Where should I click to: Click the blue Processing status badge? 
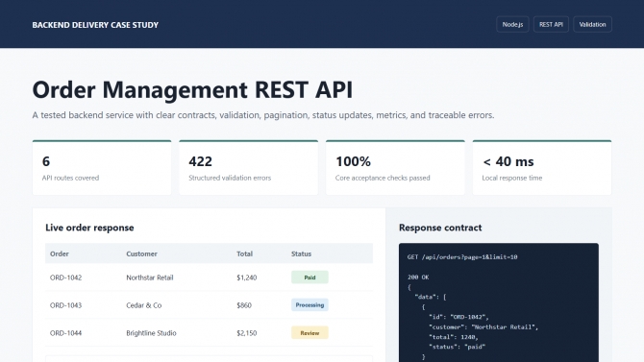click(x=310, y=305)
